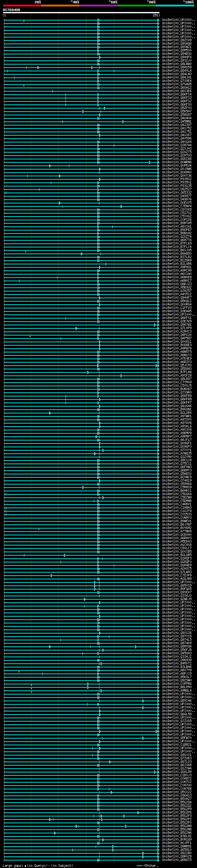Image resolution: width=197 pixels, height=868 pixels.
Task: Select the query name AV769498
Action: point(11,10)
